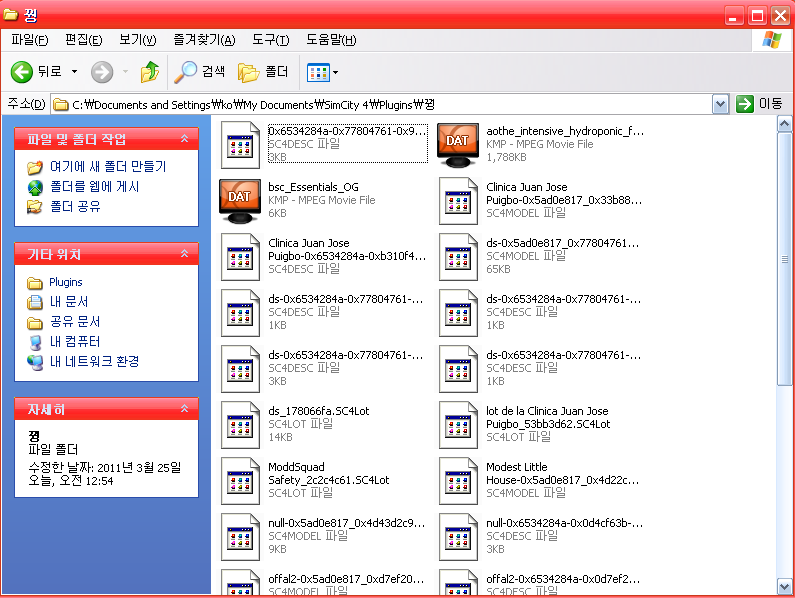The height and width of the screenshot is (598, 795).
Task: Toggle the 폴더 folders pane button
Action: coord(263,72)
